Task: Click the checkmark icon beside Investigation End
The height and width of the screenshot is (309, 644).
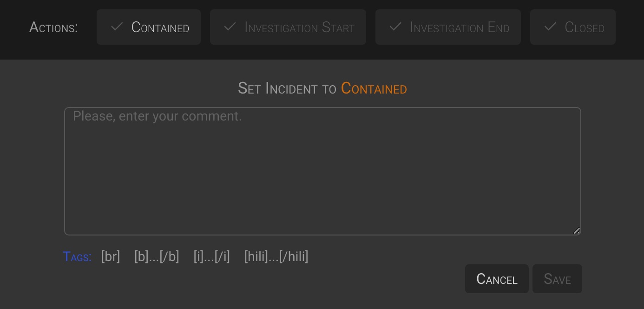Action: point(395,27)
